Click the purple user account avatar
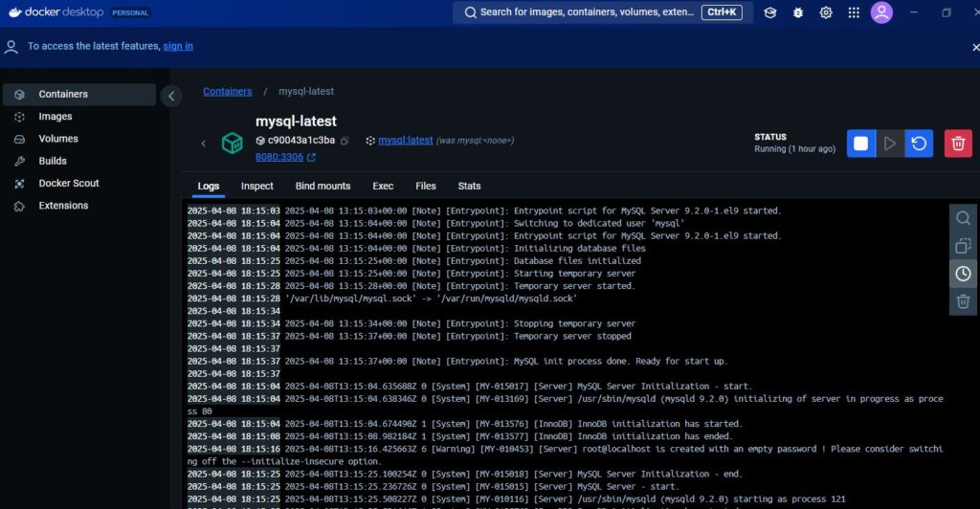Image resolution: width=980 pixels, height=509 pixels. 881,12
